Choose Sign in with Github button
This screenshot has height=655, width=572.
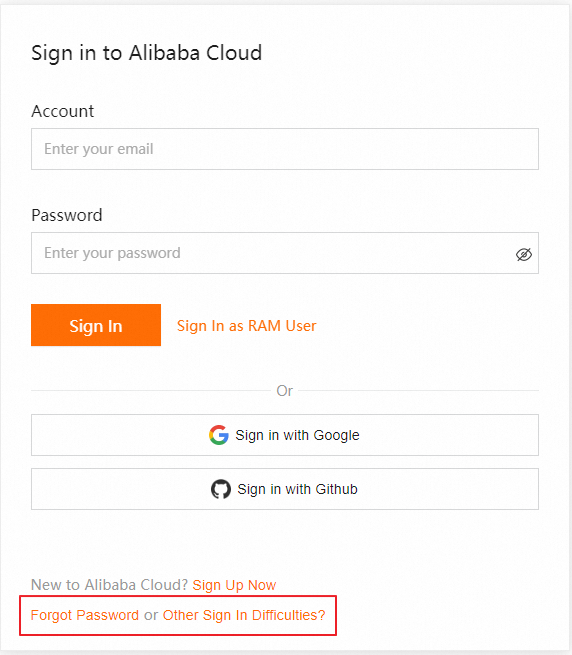pos(285,489)
